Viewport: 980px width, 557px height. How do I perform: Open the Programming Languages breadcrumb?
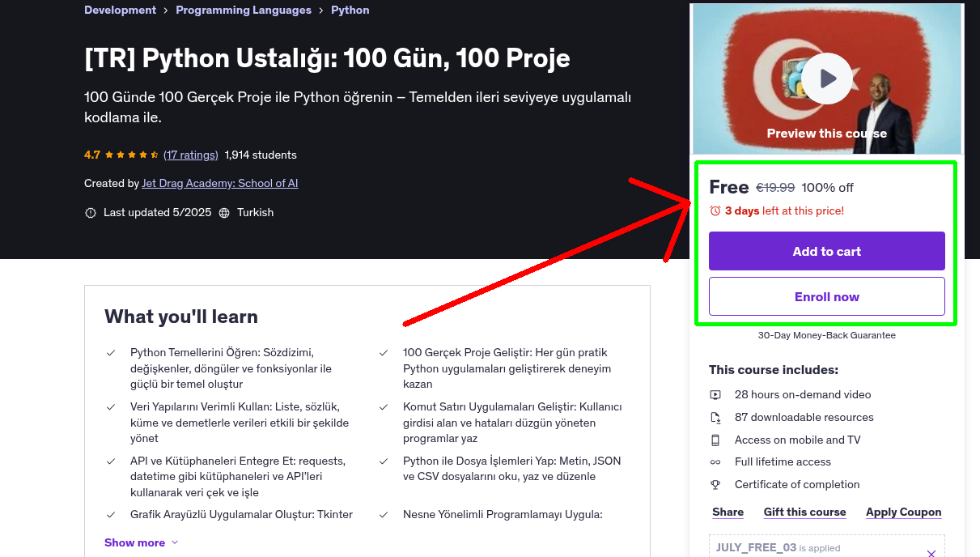[x=244, y=11]
